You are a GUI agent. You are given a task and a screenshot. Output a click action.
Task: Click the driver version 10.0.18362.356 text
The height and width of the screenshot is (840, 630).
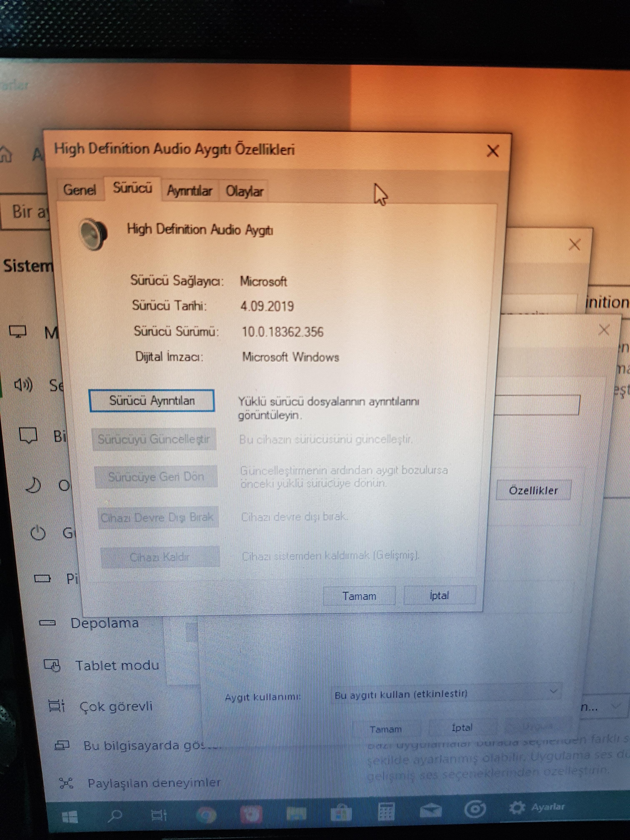point(282,332)
